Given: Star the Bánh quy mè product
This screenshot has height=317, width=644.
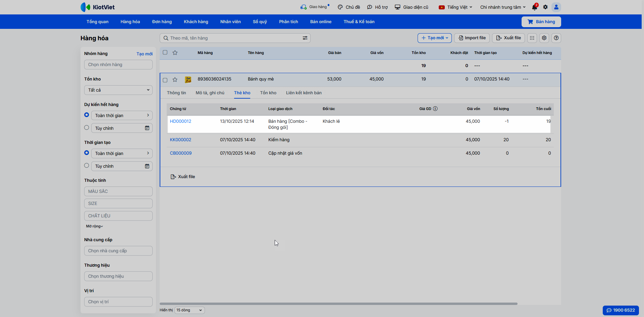Looking at the screenshot, I should pyautogui.click(x=175, y=80).
